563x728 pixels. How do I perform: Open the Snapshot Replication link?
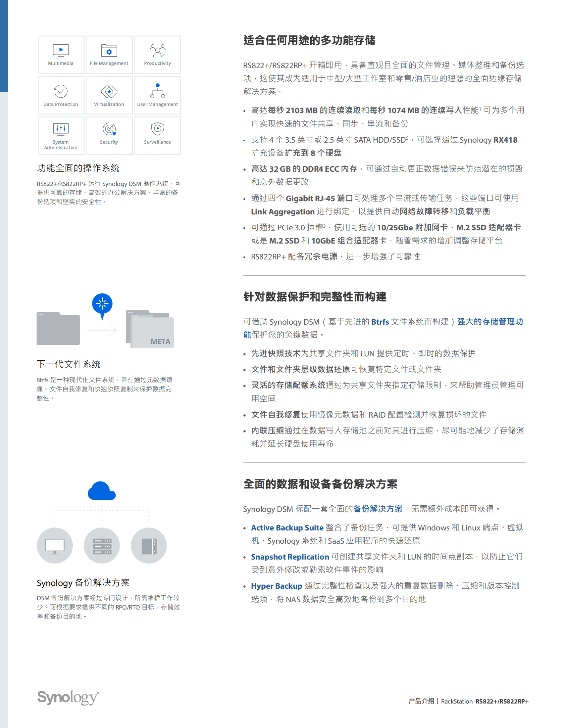point(290,557)
